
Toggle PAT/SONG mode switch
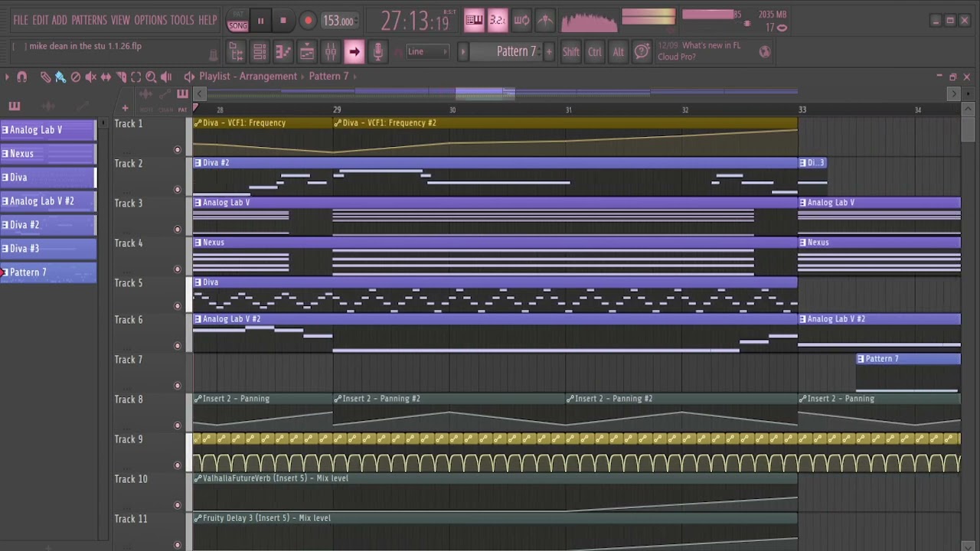(238, 21)
